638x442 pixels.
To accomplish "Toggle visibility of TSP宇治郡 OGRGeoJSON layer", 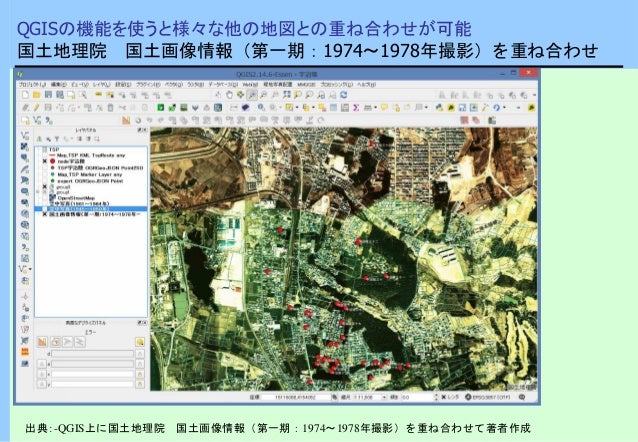I will [x=45, y=168].
